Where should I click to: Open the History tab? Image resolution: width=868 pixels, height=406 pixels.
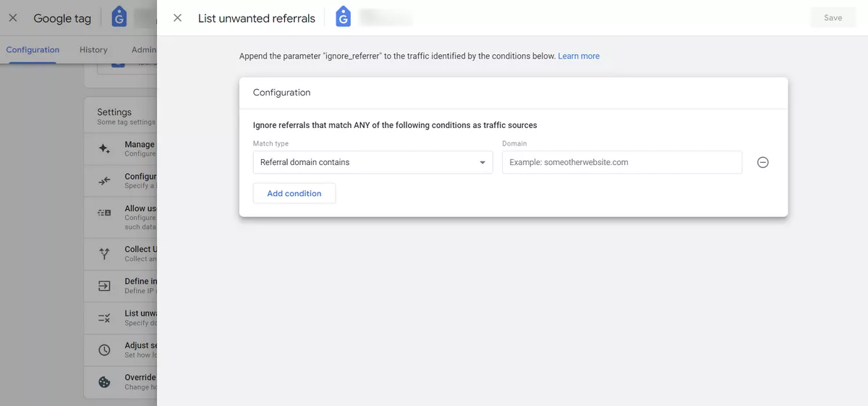[93, 50]
